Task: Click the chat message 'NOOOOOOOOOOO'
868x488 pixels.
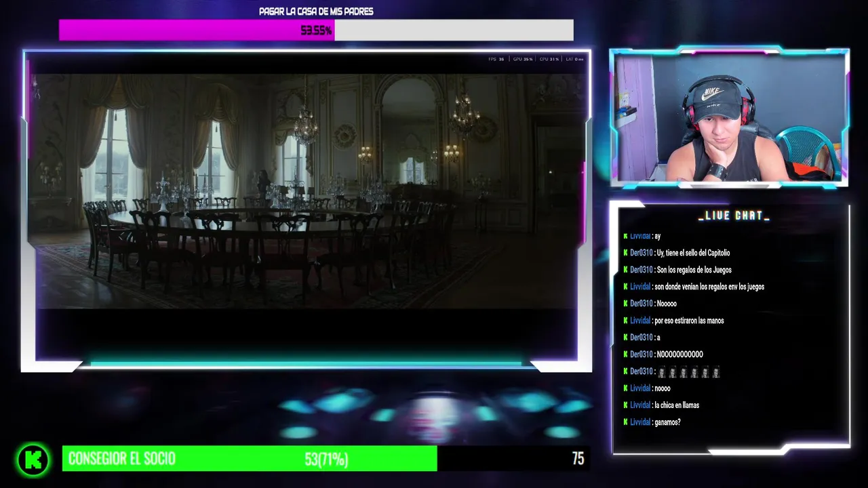Action: (x=680, y=354)
